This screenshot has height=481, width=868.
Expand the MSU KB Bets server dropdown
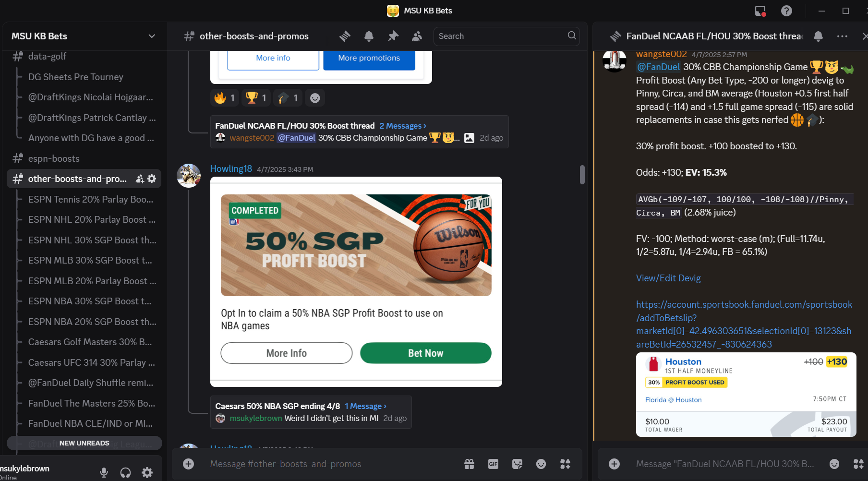pos(152,36)
